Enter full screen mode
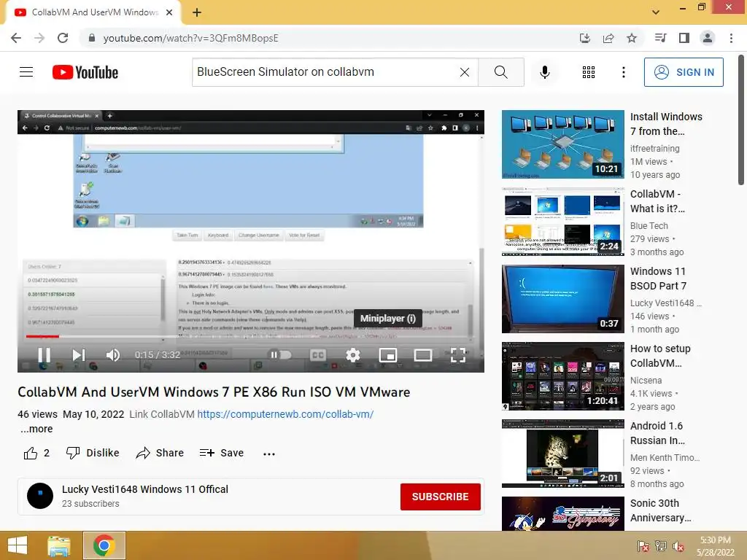The width and height of the screenshot is (747, 560). point(458,355)
